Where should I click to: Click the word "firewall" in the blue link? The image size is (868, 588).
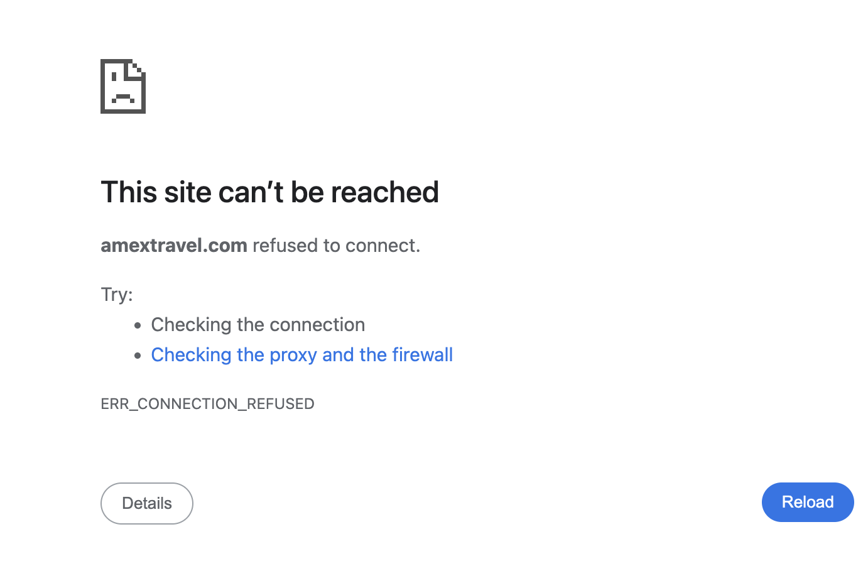[x=422, y=355]
